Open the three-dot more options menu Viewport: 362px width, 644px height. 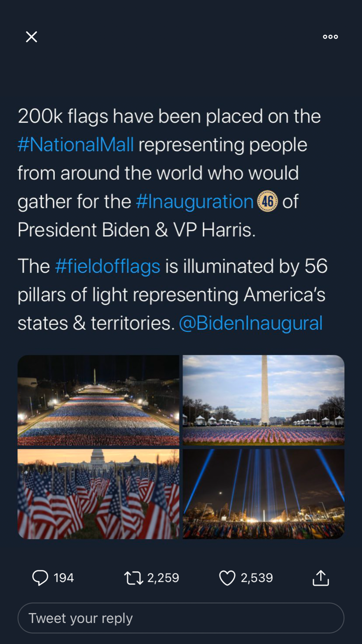(x=330, y=37)
